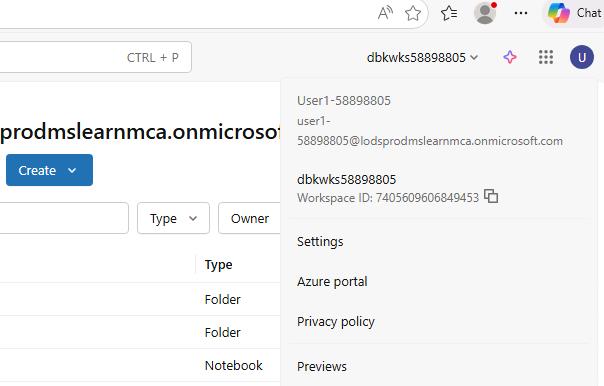Click the dbkwks58898805 workspace name in menu
The image size is (604, 386).
(x=346, y=180)
